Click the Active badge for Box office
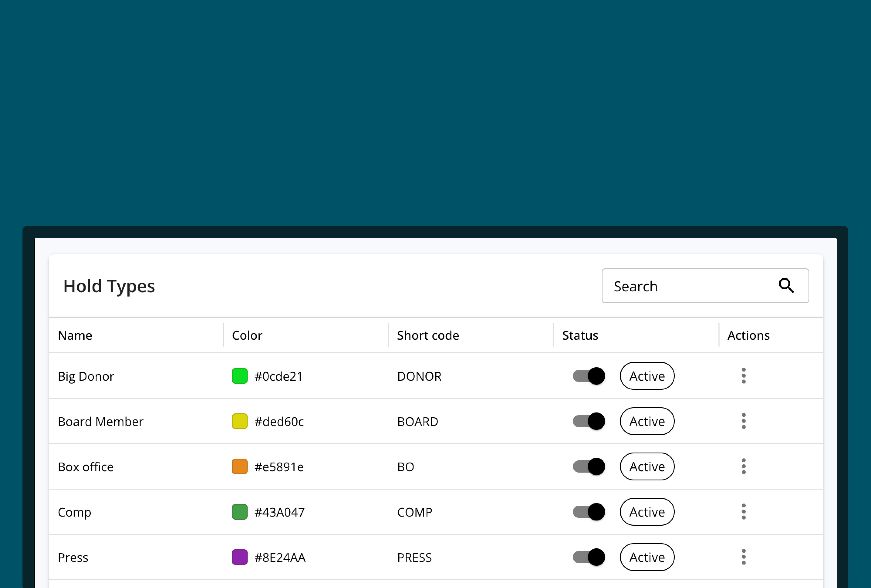This screenshot has width=871, height=588. point(647,466)
